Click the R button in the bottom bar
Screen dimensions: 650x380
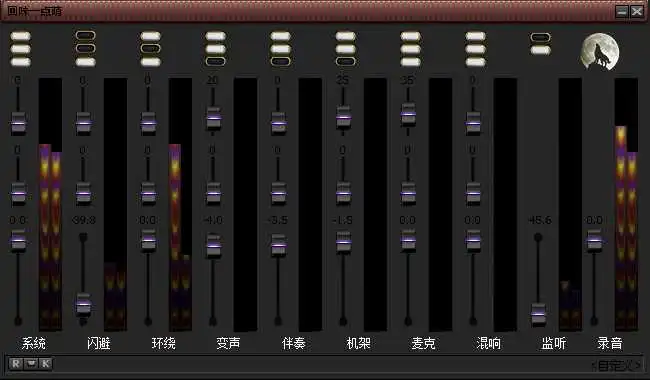(16, 364)
